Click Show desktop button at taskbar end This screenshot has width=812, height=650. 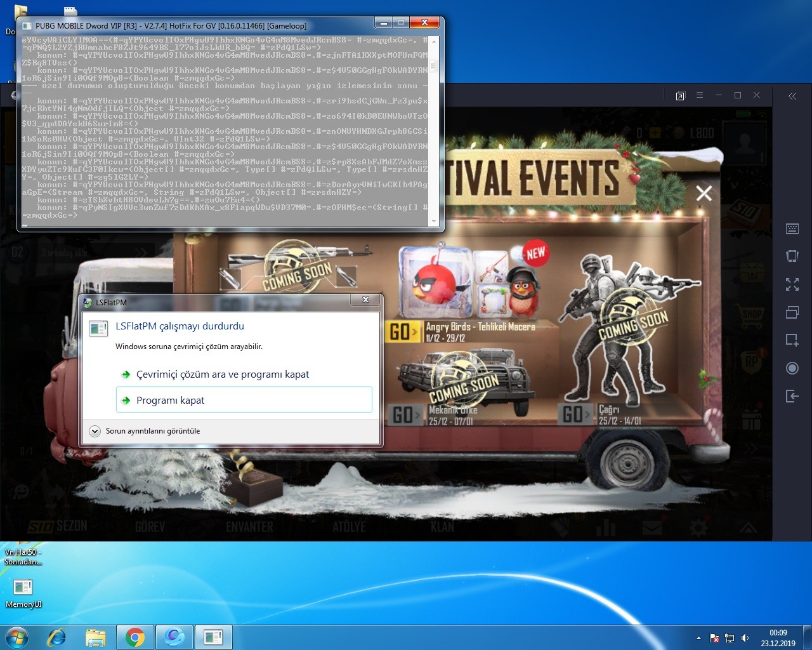click(808, 637)
